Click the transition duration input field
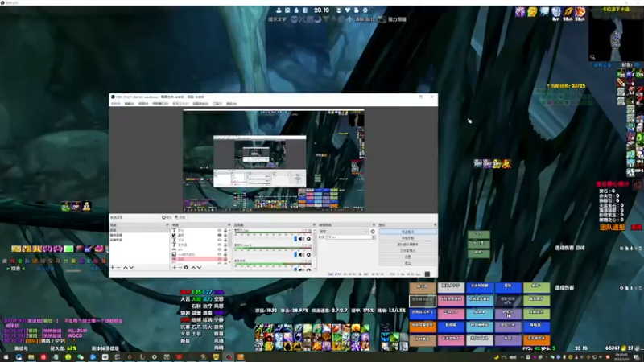644x362 pixels. tap(349, 237)
